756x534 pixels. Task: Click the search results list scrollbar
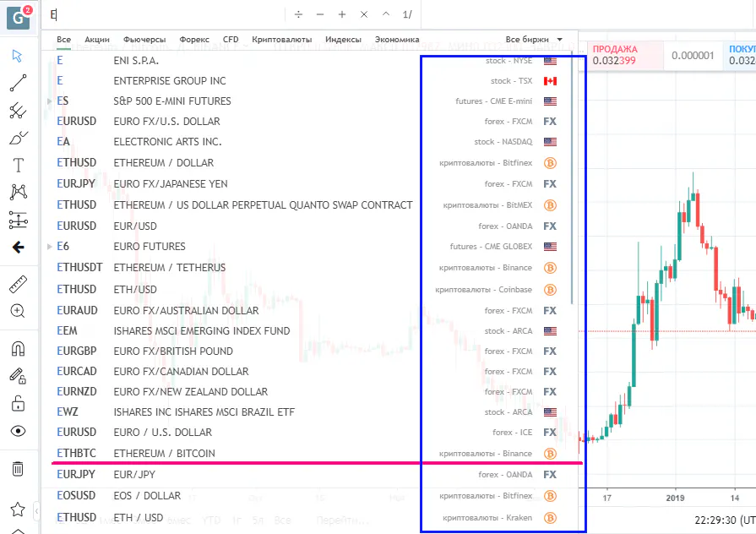(572, 179)
